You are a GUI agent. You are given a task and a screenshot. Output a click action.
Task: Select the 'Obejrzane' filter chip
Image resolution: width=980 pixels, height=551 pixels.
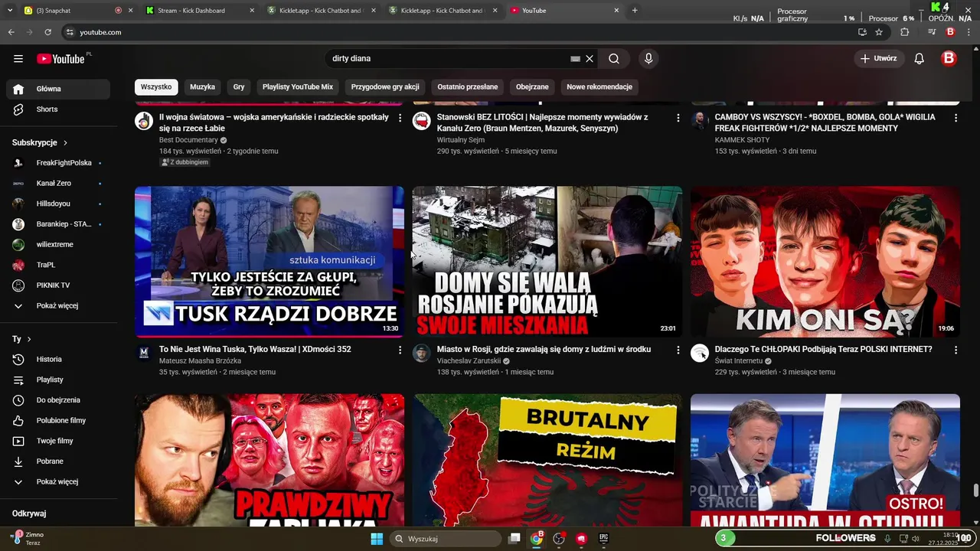532,87
